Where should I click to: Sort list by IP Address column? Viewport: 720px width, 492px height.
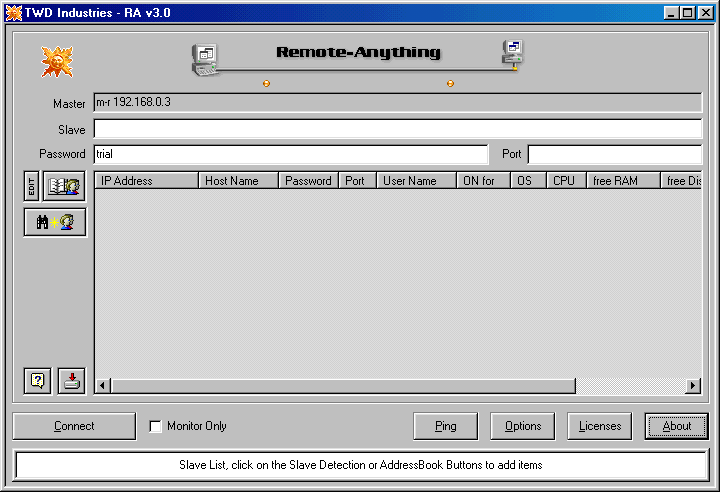(146, 181)
